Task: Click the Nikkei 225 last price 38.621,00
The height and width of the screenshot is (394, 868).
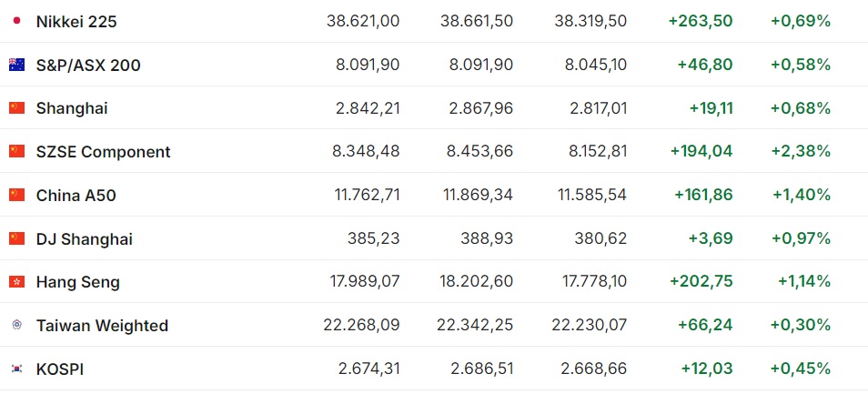Action: coord(362,21)
